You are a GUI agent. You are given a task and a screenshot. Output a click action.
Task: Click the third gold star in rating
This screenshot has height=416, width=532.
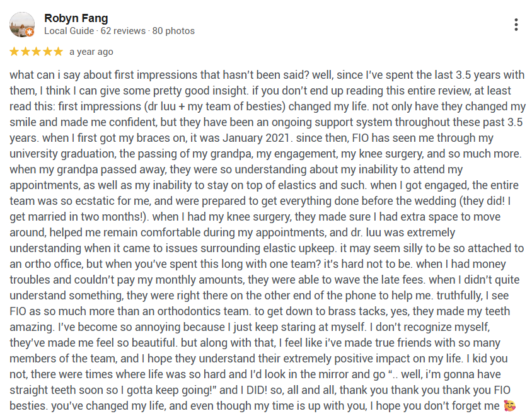[x=36, y=51]
